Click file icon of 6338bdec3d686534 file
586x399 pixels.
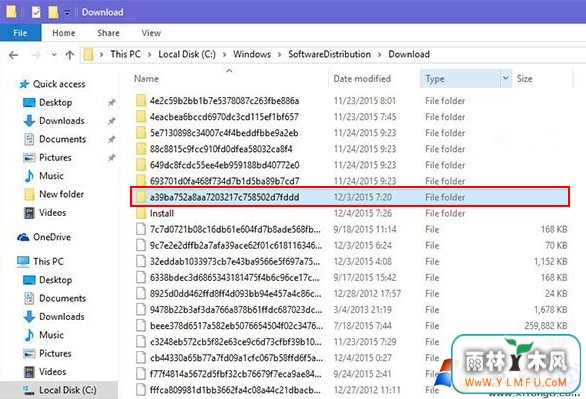click(x=141, y=278)
